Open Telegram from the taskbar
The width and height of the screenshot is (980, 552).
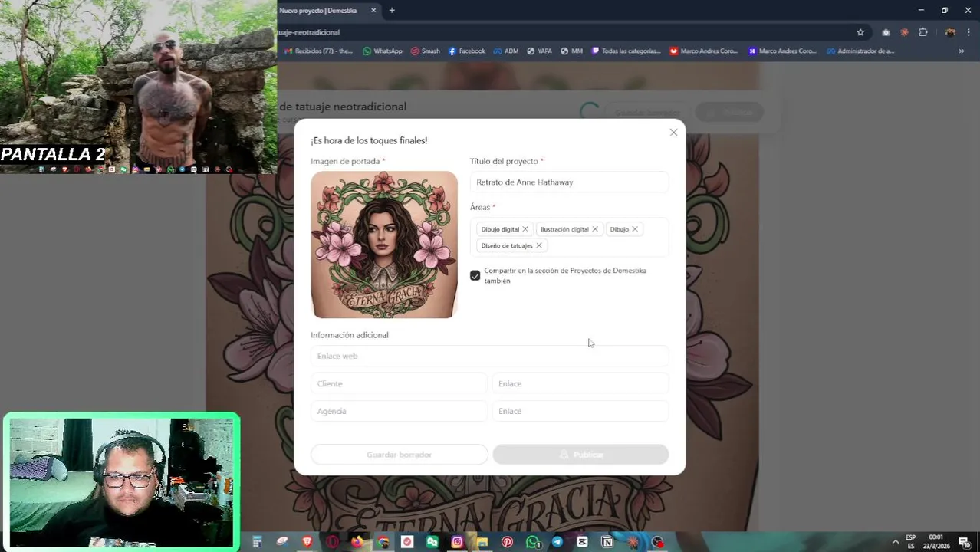pyautogui.click(x=557, y=542)
